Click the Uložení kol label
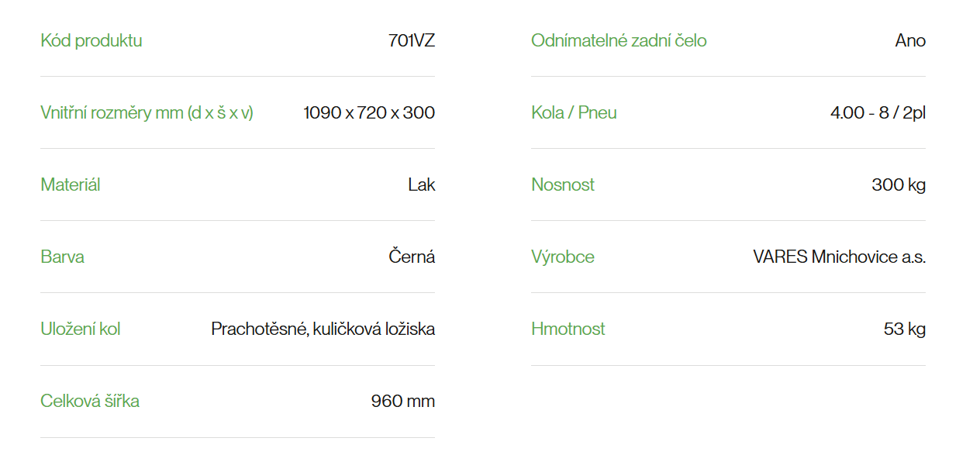980x469 pixels. click(x=81, y=329)
